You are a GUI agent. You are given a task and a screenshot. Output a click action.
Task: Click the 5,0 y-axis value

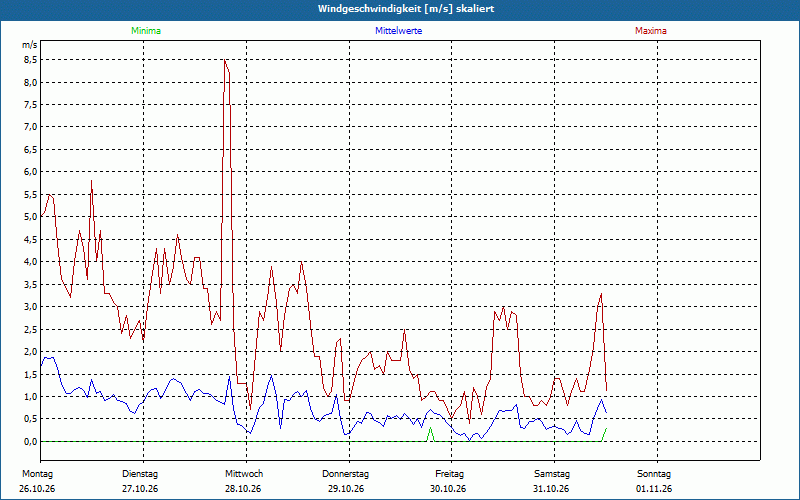pos(31,217)
